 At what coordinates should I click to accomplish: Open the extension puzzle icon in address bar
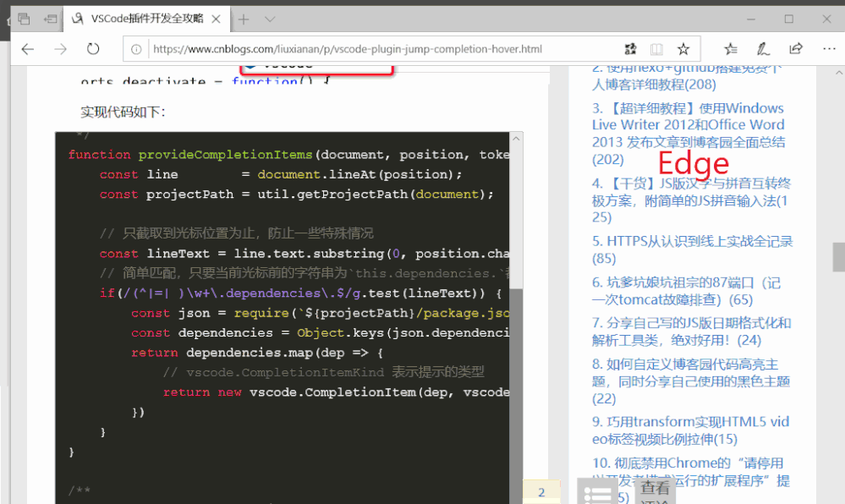pyautogui.click(x=630, y=50)
